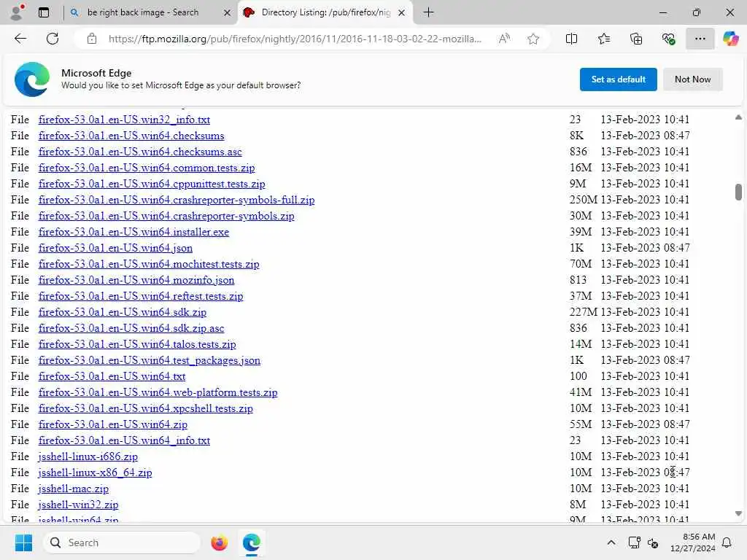Download win64.cppunittest.tests.zip link
This screenshot has width=747, height=560.
pyautogui.click(x=152, y=184)
